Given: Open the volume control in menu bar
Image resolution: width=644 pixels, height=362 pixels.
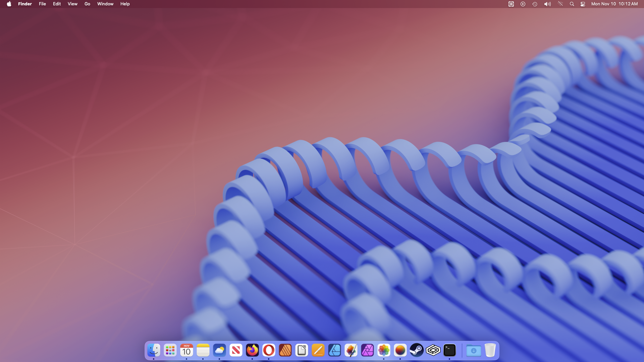Looking at the screenshot, I should tap(547, 4).
